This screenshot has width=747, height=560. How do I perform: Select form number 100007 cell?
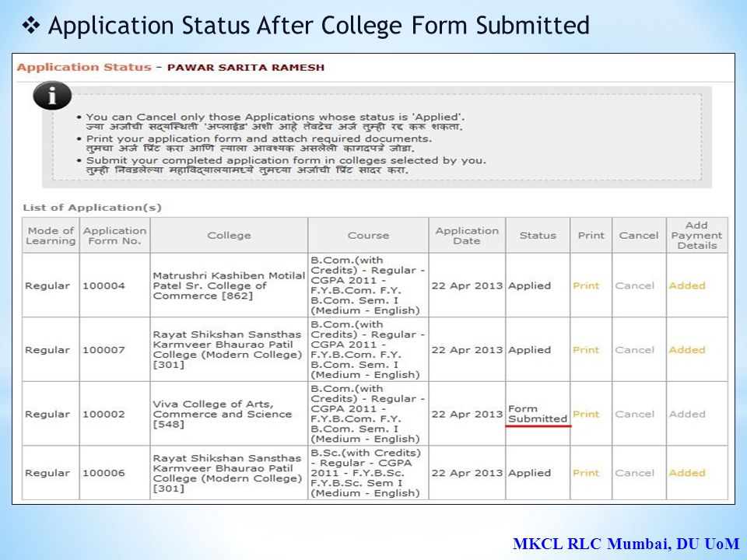pyautogui.click(x=115, y=349)
